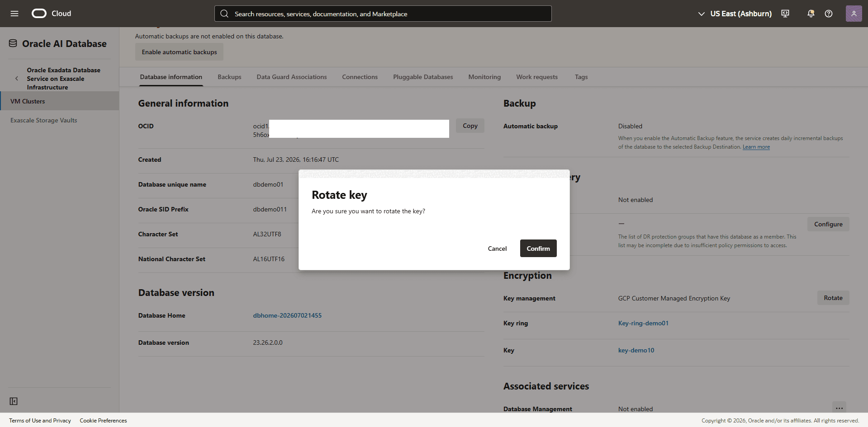Click the Oracle Cloud logo

51,14
